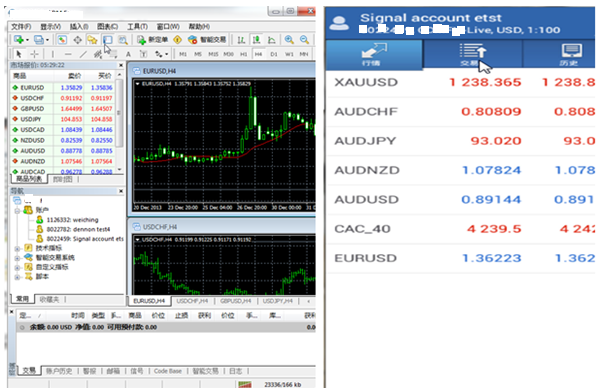Zoom out the chart with magnifier minus icon
Image resolution: width=600 pixels, height=388 pixels.
tap(304, 39)
